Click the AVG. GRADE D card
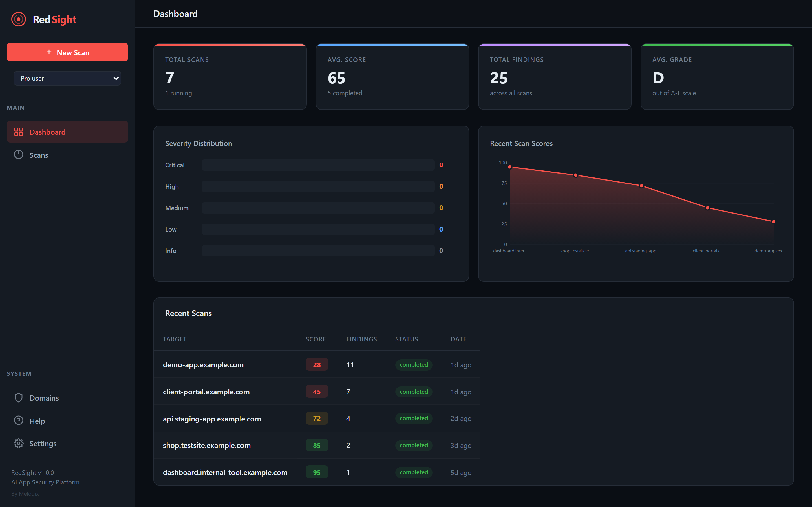Image resolution: width=812 pixels, height=507 pixels. pyautogui.click(x=717, y=77)
